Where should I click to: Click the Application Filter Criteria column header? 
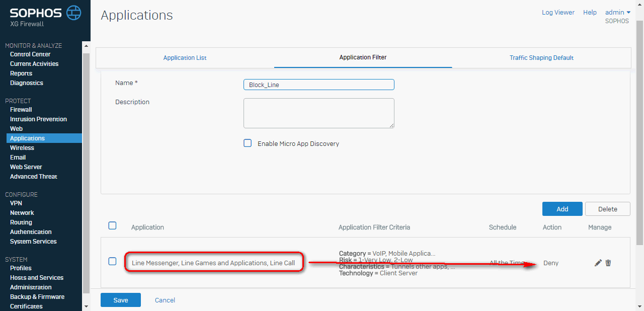tap(374, 227)
